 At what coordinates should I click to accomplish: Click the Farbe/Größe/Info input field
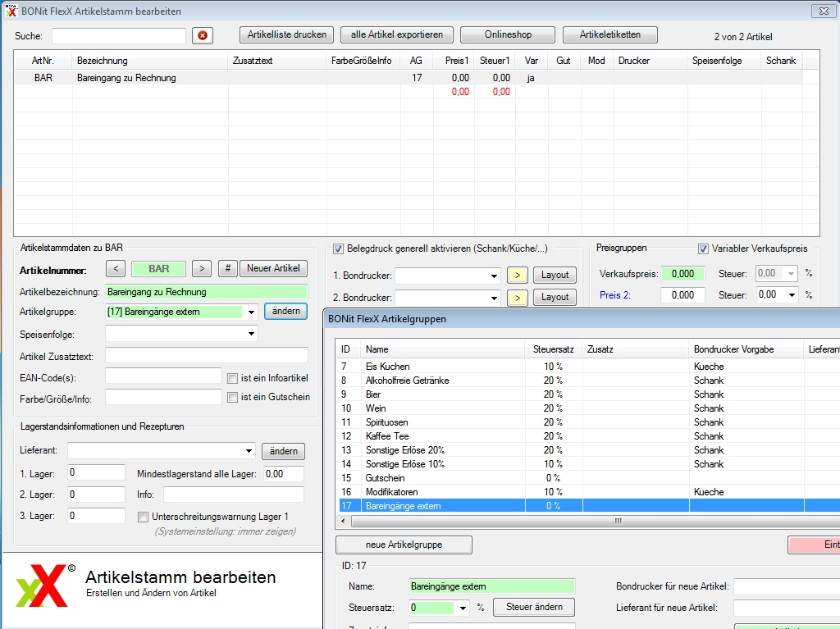point(163,398)
